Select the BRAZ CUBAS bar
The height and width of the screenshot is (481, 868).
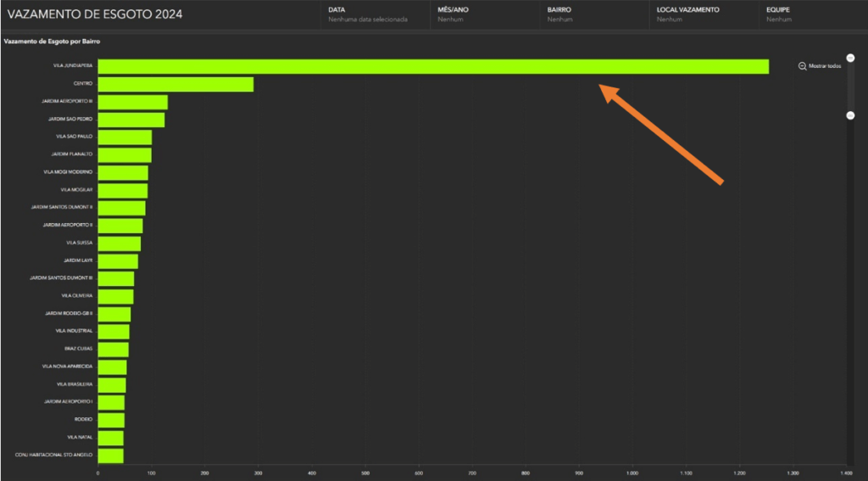pos(113,350)
